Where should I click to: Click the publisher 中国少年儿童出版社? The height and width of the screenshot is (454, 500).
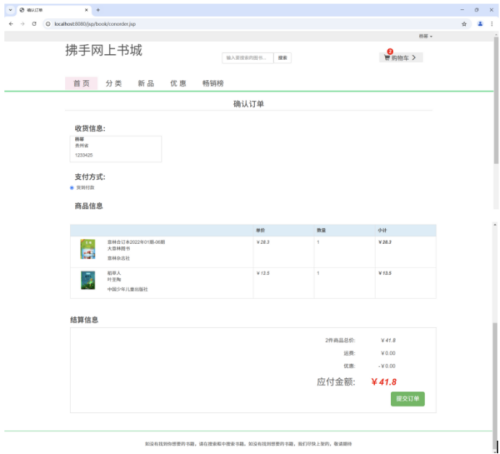[x=127, y=289]
